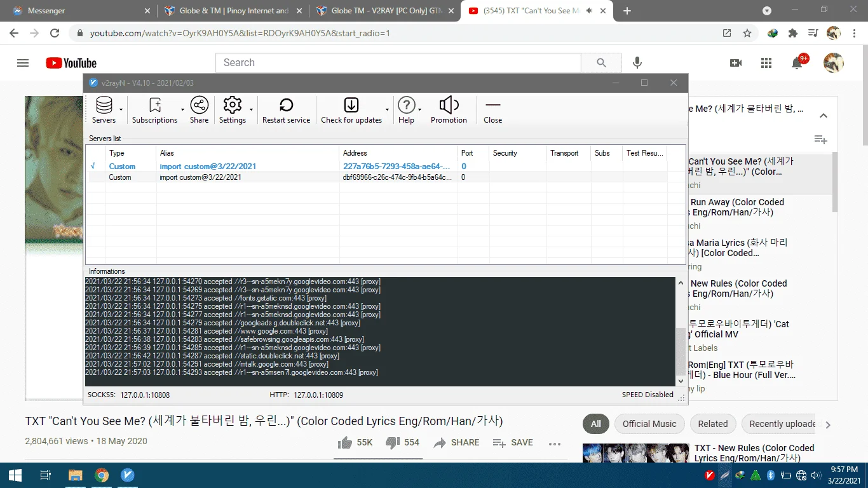Click the Transport column header
This screenshot has height=488, width=868.
coord(569,153)
